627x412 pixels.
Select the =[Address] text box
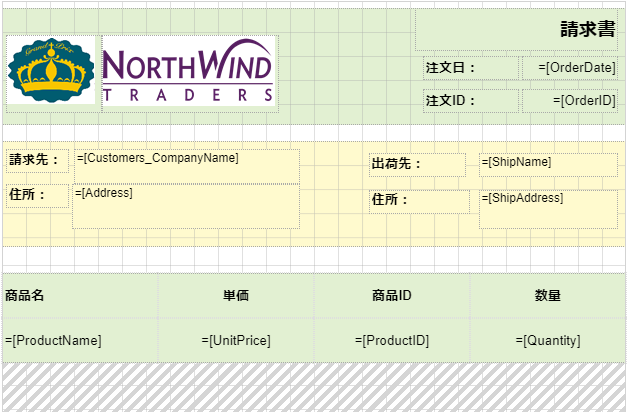tap(186, 205)
